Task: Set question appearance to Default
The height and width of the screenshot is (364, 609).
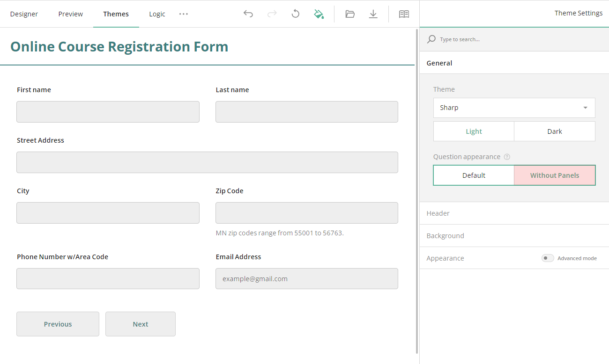Action: tap(474, 175)
